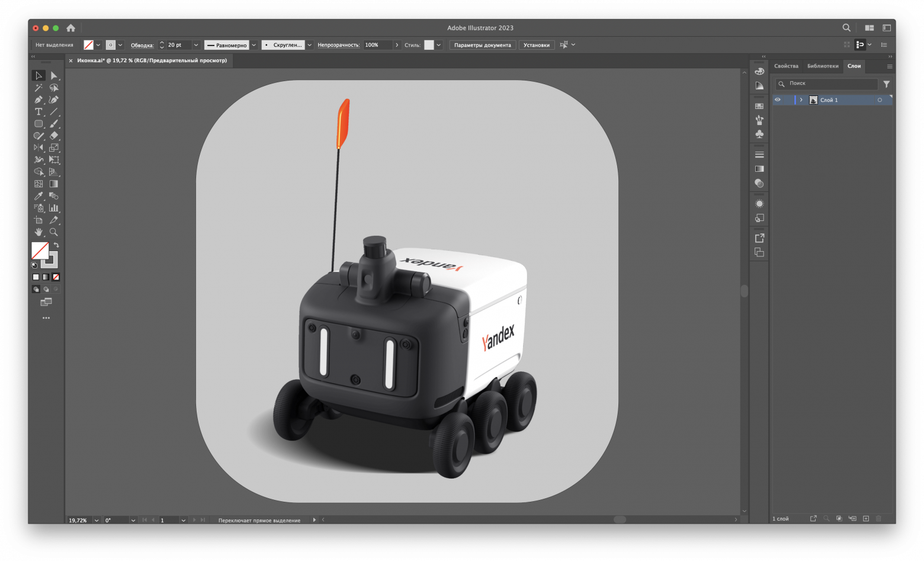Open the Symbols panel club icon
Viewport: 924px width, 561px height.
(759, 134)
